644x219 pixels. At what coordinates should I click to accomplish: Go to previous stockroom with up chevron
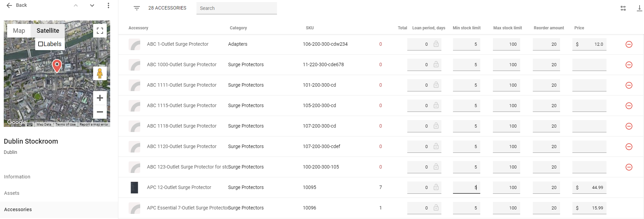point(76,5)
